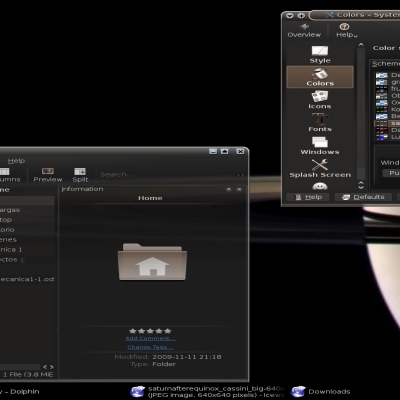Click the right scroll arrow in Dolphin file view
The height and width of the screenshot is (400, 400).
[x=52, y=367]
